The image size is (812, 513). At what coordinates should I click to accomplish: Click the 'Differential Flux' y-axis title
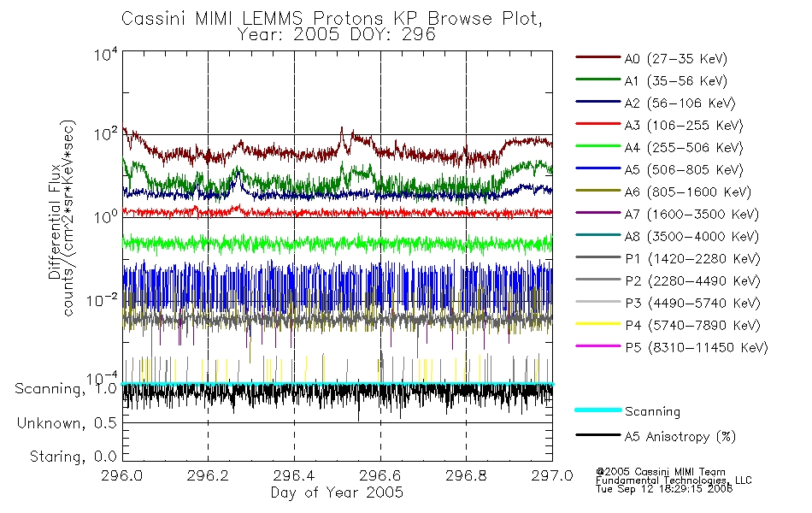coord(55,223)
